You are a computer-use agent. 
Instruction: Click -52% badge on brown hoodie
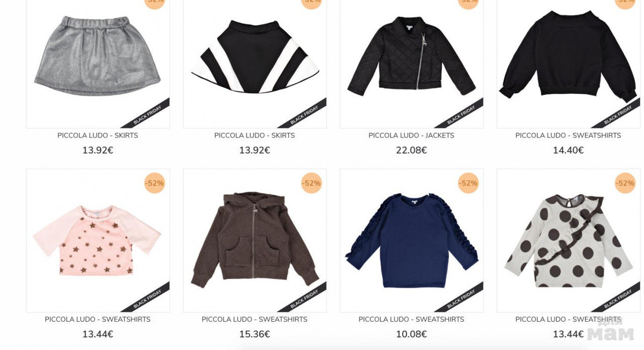[311, 183]
